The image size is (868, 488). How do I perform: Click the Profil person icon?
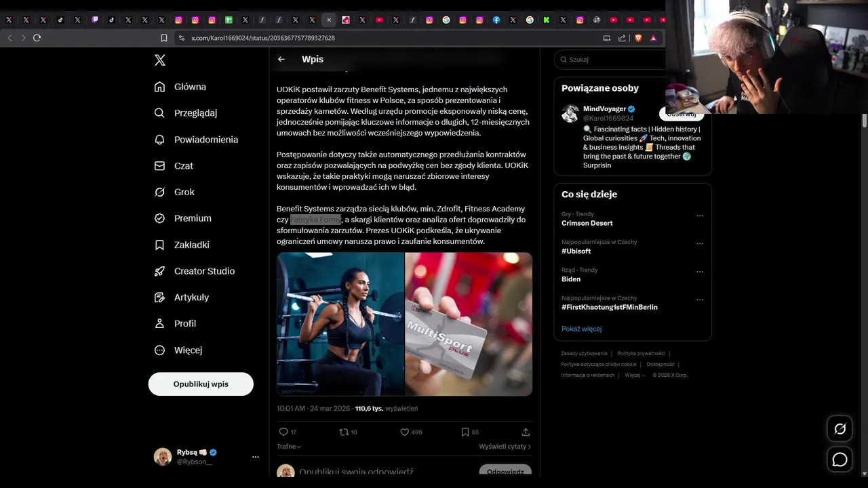tap(160, 324)
